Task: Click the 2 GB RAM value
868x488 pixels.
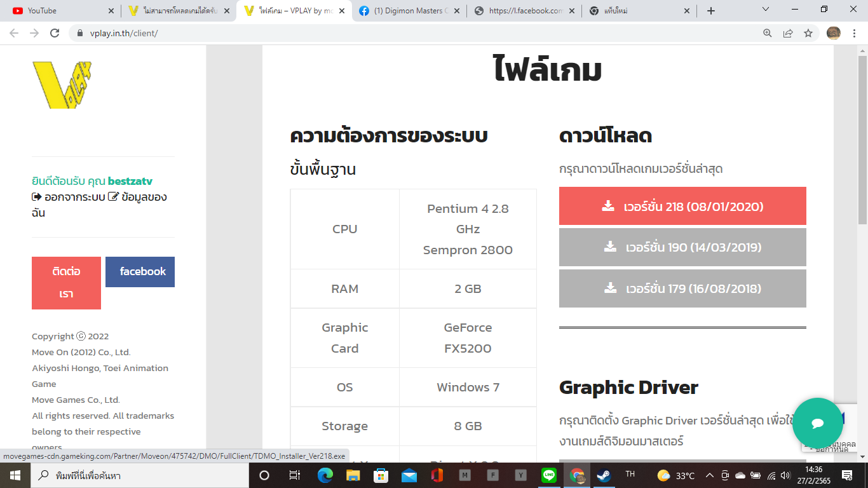Action: click(x=468, y=288)
